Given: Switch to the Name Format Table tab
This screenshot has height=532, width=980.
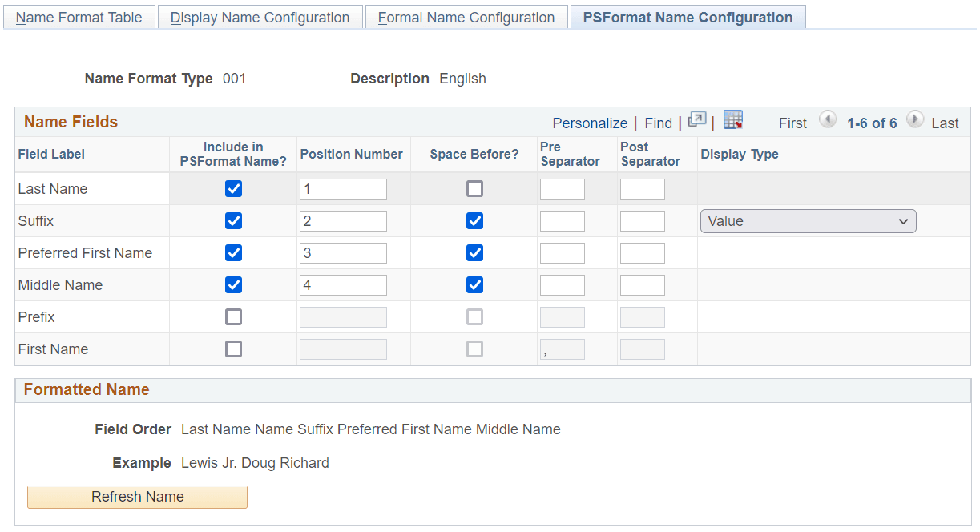Looking at the screenshot, I should 79,18.
